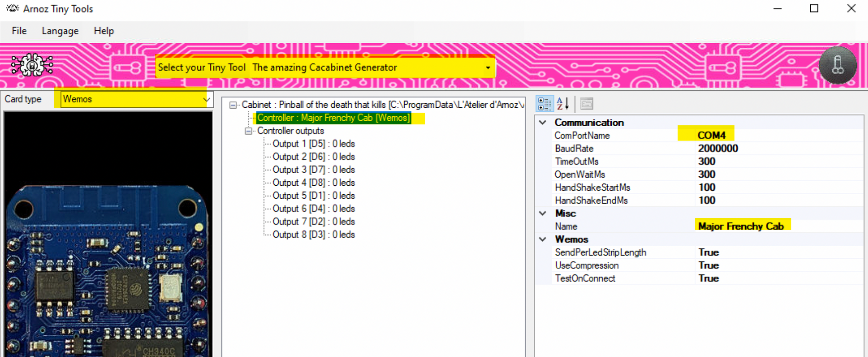Select Output 3 [D7] : 0 leds

coord(314,170)
